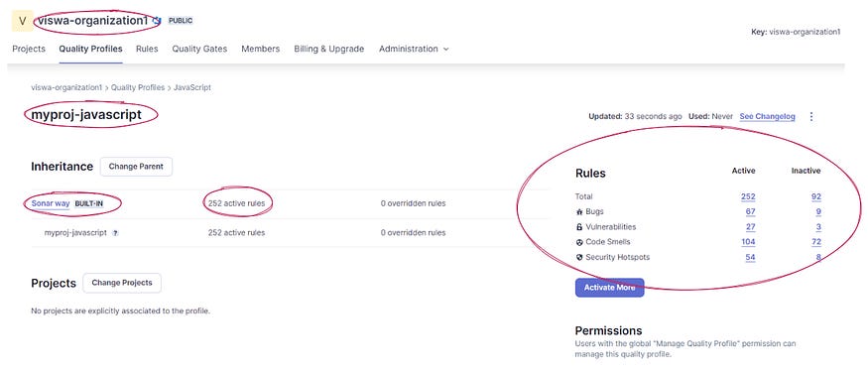Viewport: 868px width, 373px height.
Task: Open the 67 active Bugs rules link
Action: point(750,212)
